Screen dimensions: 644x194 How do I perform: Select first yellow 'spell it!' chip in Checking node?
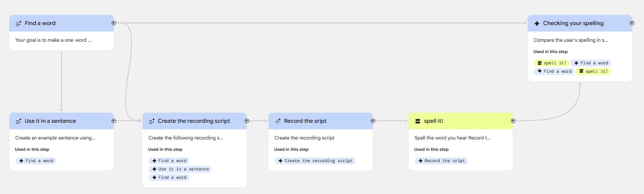click(x=551, y=63)
